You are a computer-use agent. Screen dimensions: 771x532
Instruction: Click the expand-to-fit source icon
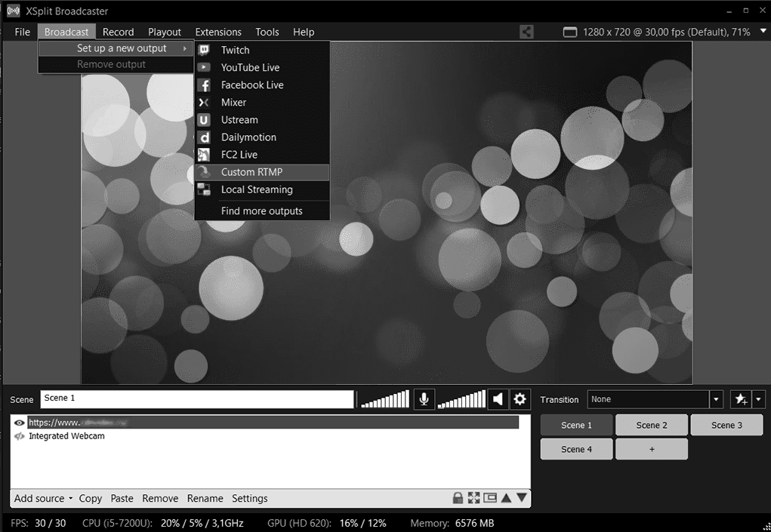point(473,498)
